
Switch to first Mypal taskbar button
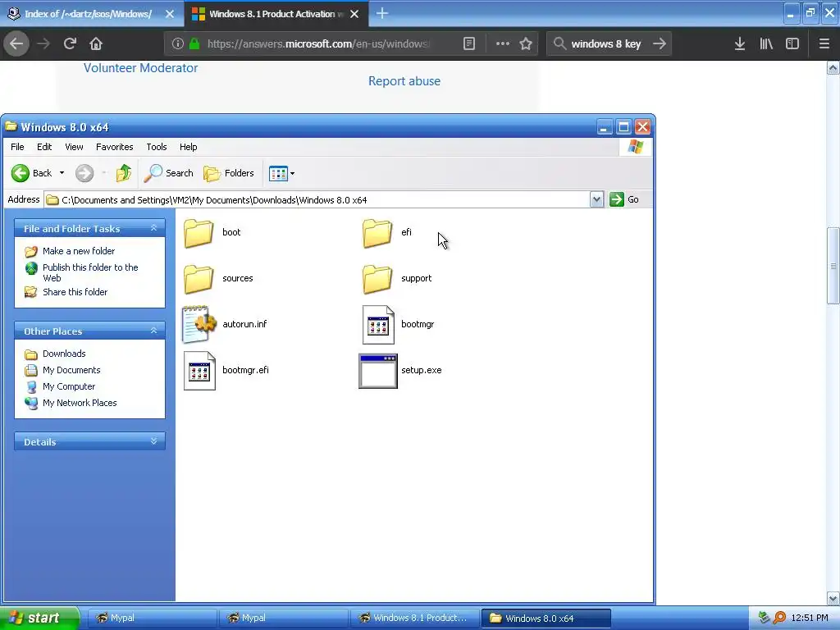[x=151, y=618]
